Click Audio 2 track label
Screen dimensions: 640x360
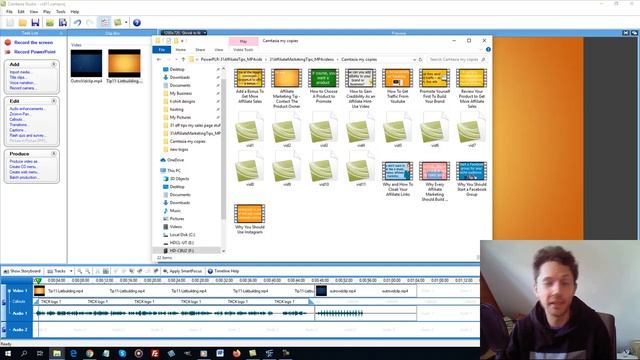point(19,330)
